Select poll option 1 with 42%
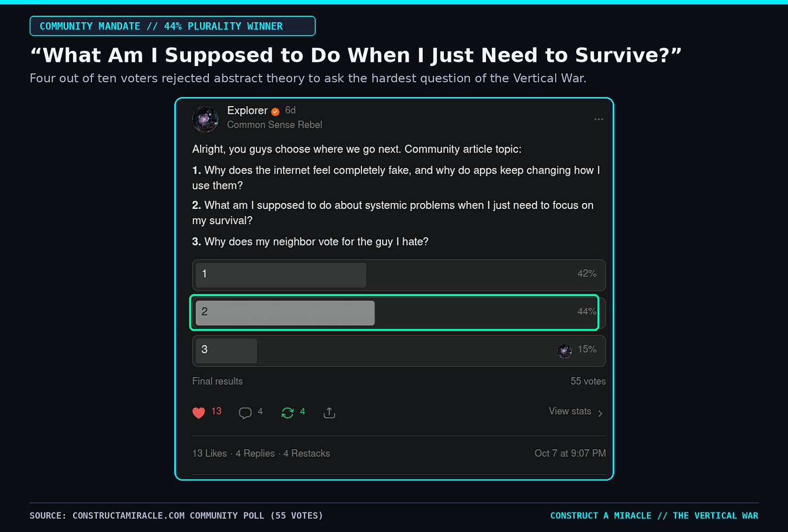 [399, 275]
